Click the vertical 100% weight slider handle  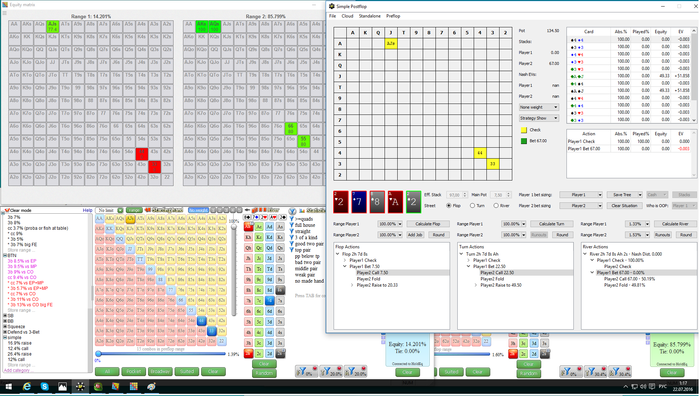pos(233,227)
